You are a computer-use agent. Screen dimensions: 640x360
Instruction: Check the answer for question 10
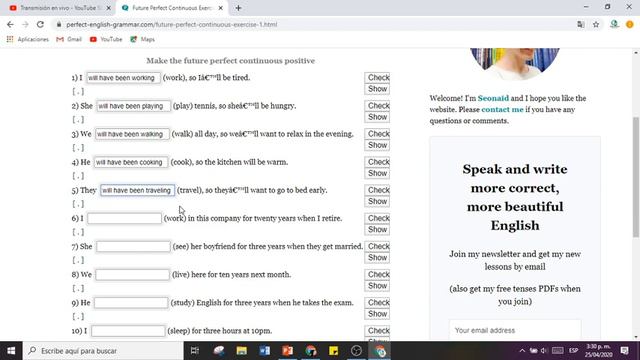(x=377, y=331)
